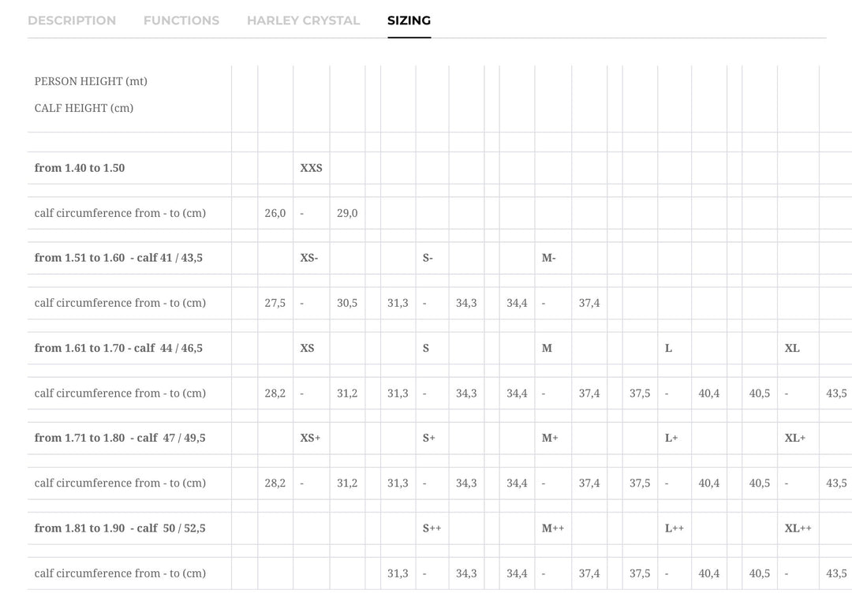Select the Sizing tab
Screen dimensions: 852x616
(409, 21)
